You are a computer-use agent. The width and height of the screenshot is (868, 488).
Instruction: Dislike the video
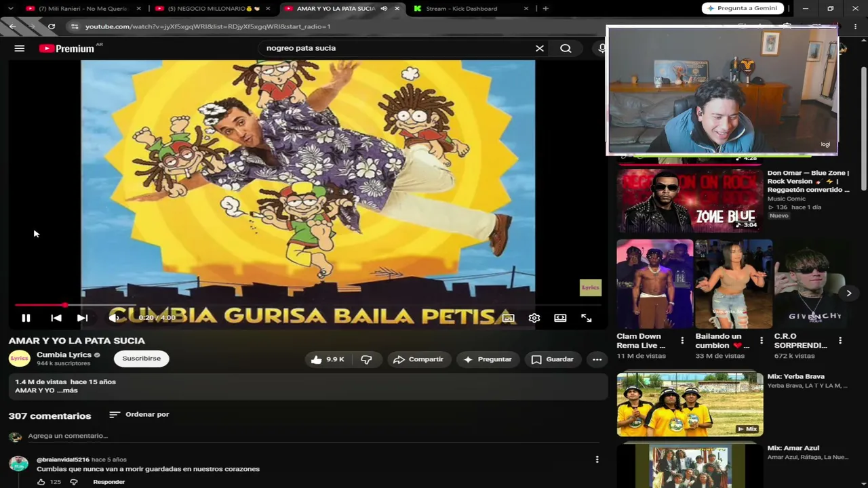click(x=366, y=359)
